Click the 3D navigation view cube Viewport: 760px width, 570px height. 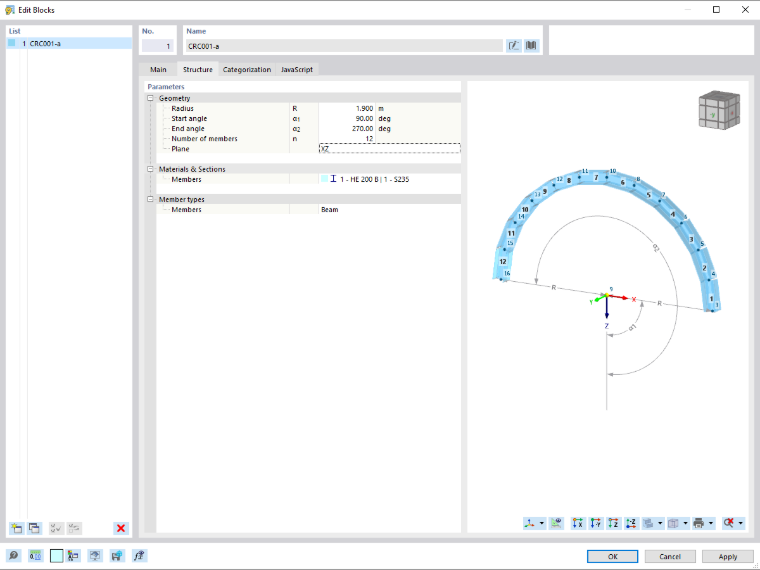pos(719,111)
